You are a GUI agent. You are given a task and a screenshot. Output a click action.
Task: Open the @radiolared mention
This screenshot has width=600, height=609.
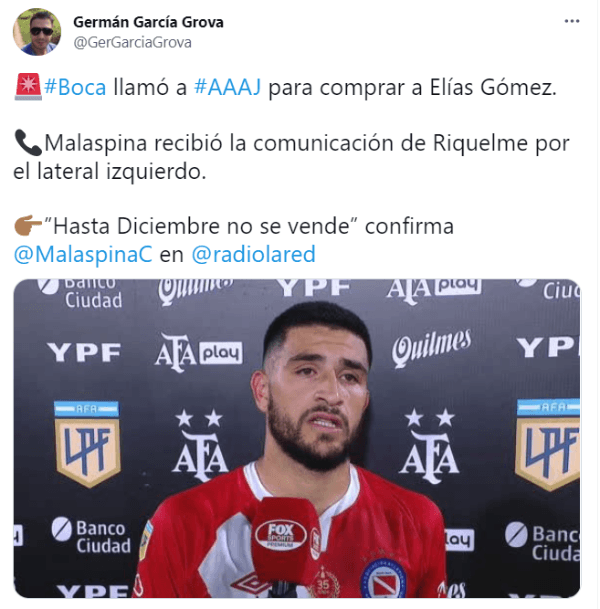coord(253,254)
